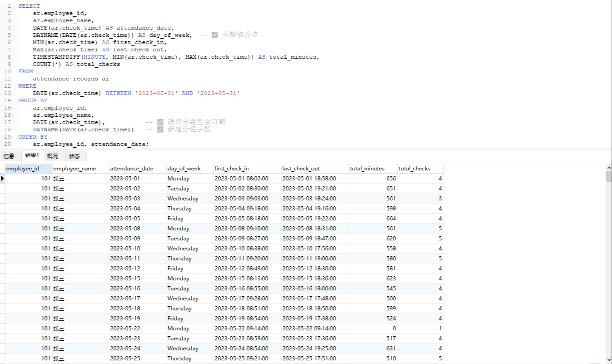This screenshot has height=364, width=612.
Task: Click the SELECT keyword on line 1
Action: coord(29,6)
